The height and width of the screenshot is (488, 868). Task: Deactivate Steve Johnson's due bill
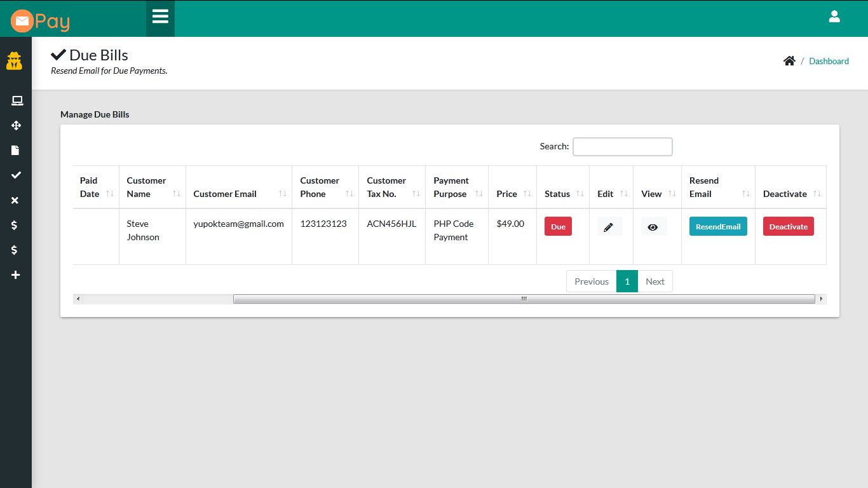[x=788, y=226]
